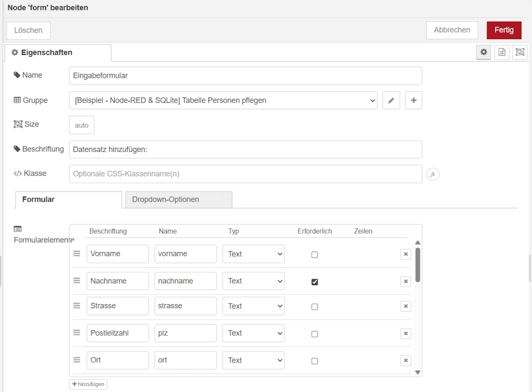Select the Formular tab
532x392 pixels.
68,199
